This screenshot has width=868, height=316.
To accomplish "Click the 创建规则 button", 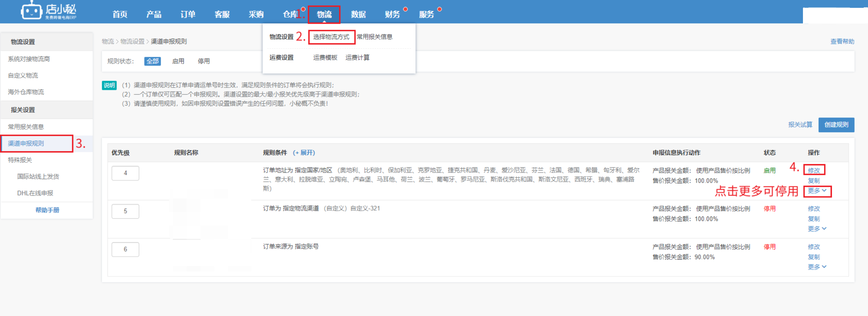I will click(x=836, y=125).
